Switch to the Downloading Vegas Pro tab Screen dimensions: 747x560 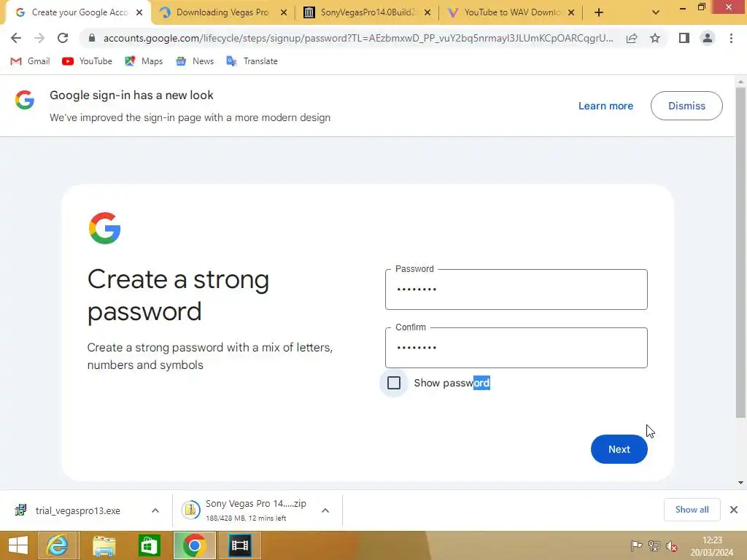(x=223, y=12)
